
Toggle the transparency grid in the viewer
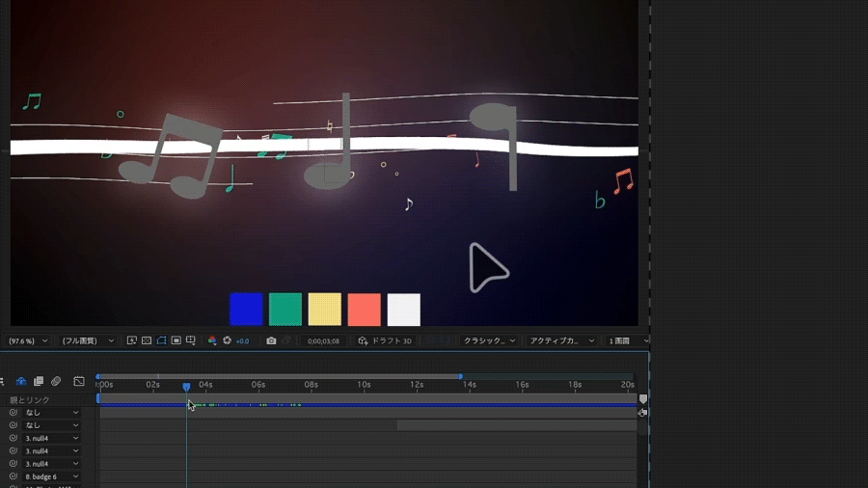click(147, 340)
